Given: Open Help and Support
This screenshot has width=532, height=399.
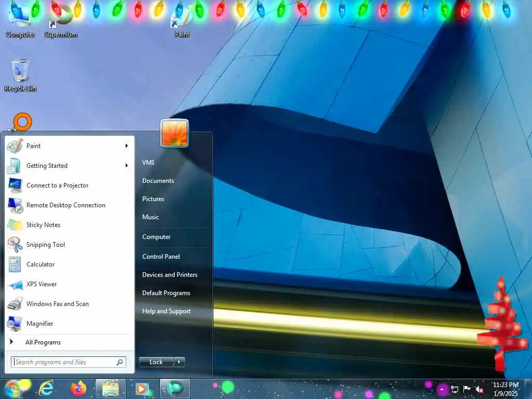Looking at the screenshot, I should 166,311.
